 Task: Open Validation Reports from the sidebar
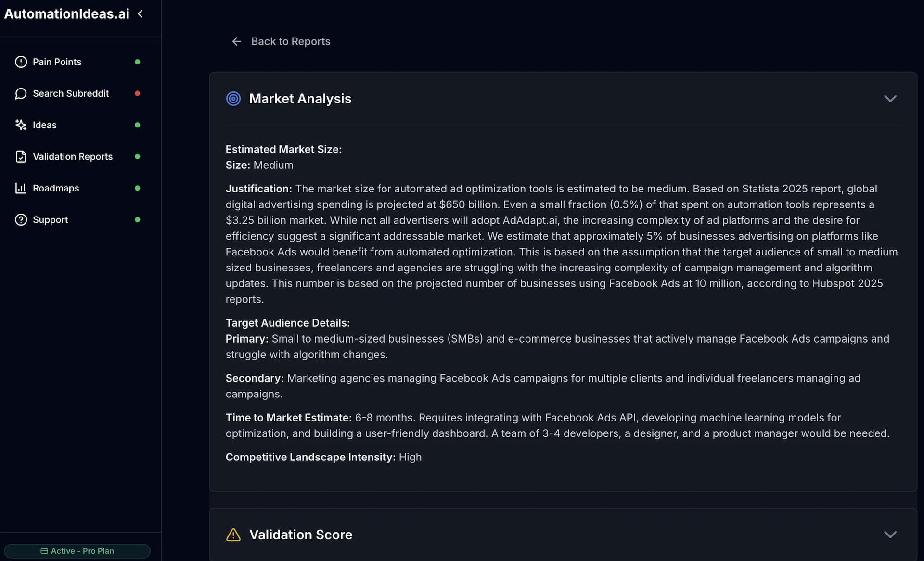[x=72, y=156]
